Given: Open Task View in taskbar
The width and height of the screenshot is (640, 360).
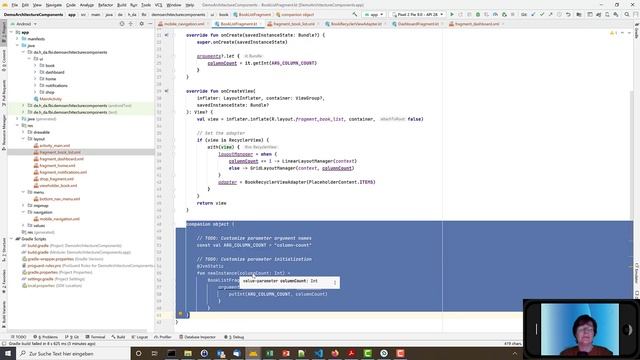Looking at the screenshot, I should click(x=155, y=353).
